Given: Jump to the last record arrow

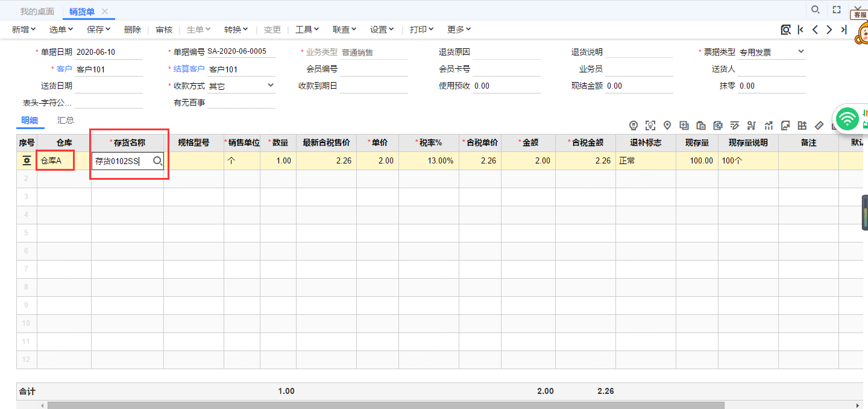Looking at the screenshot, I should (x=844, y=30).
